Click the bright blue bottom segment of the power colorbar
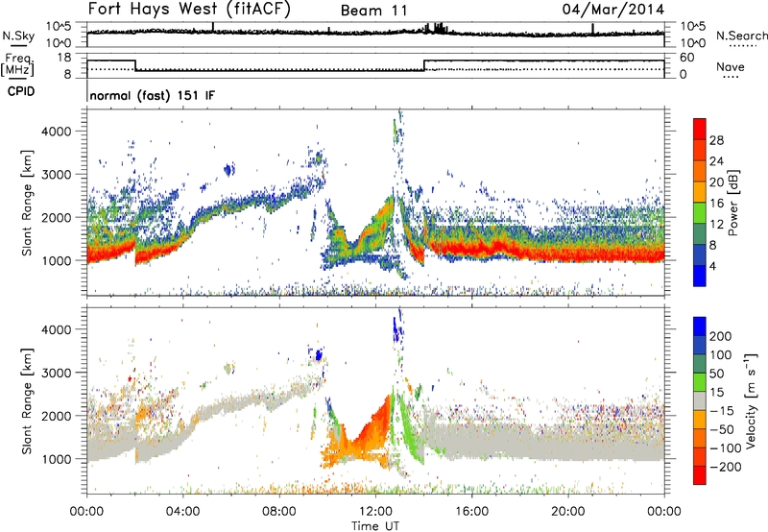Screen dimensions: 768x532 click(x=700, y=276)
